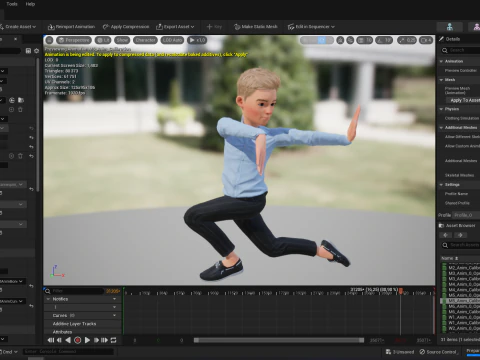
Task: Click the Details panel pencil icon
Action: coord(441,39)
